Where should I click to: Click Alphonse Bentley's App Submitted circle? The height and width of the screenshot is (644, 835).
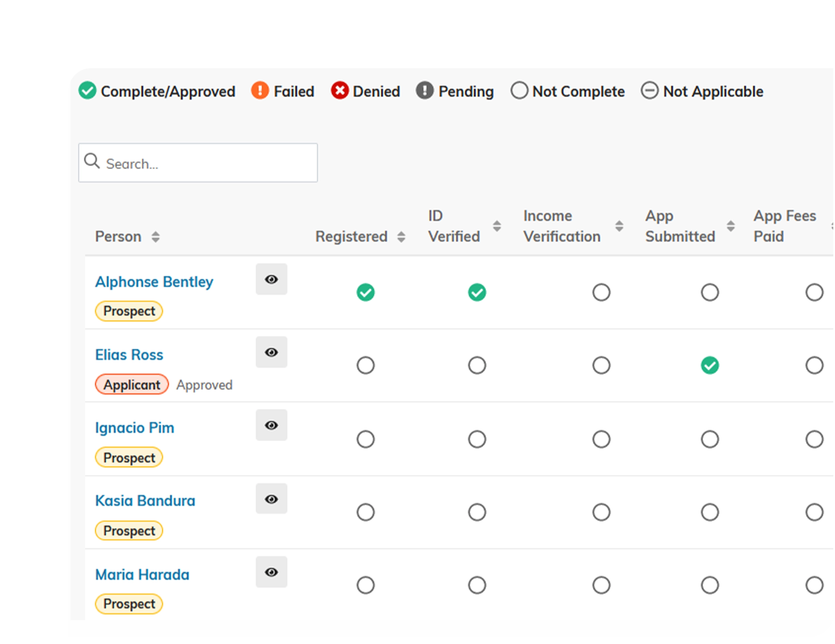tap(710, 293)
